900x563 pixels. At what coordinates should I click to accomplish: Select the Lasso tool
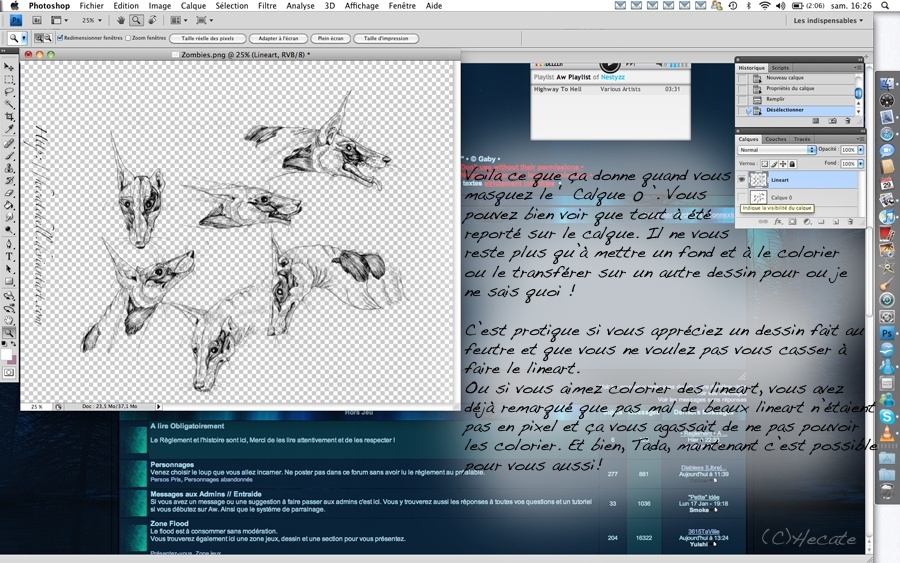(x=9, y=92)
